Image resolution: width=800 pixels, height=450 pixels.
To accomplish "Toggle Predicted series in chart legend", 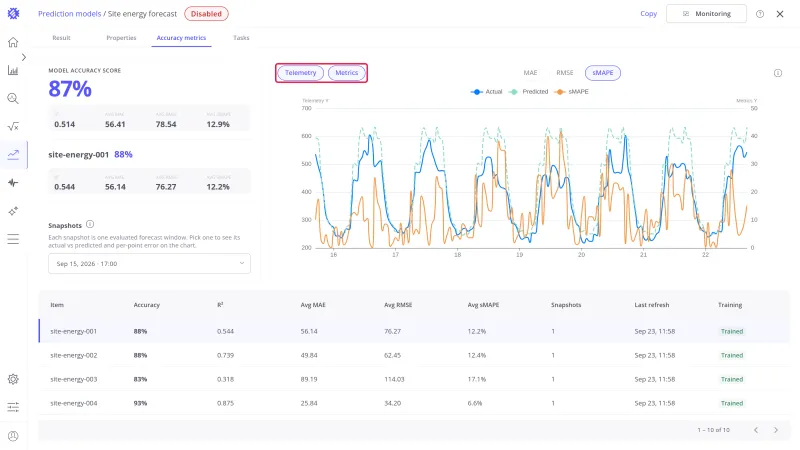I will pos(528,92).
